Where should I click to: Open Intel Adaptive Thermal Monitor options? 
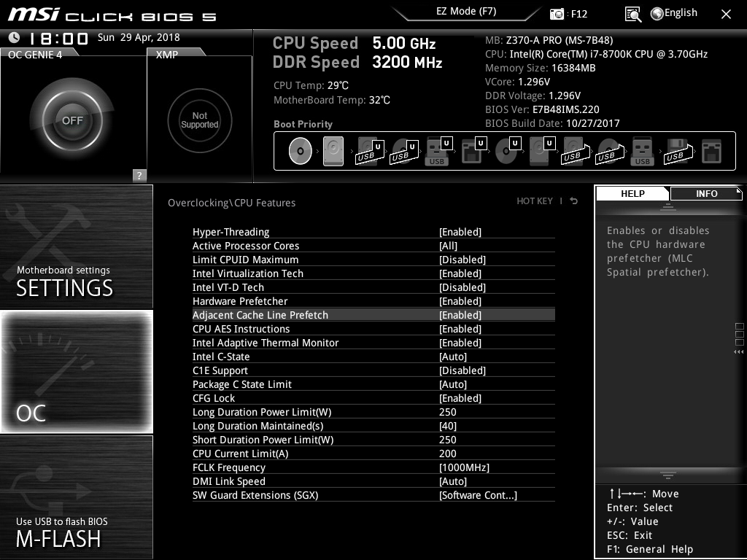coord(373,343)
